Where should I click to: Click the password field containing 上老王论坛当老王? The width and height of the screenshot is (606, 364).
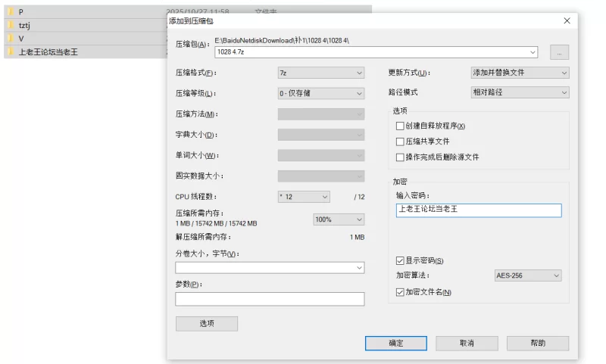[x=479, y=210]
